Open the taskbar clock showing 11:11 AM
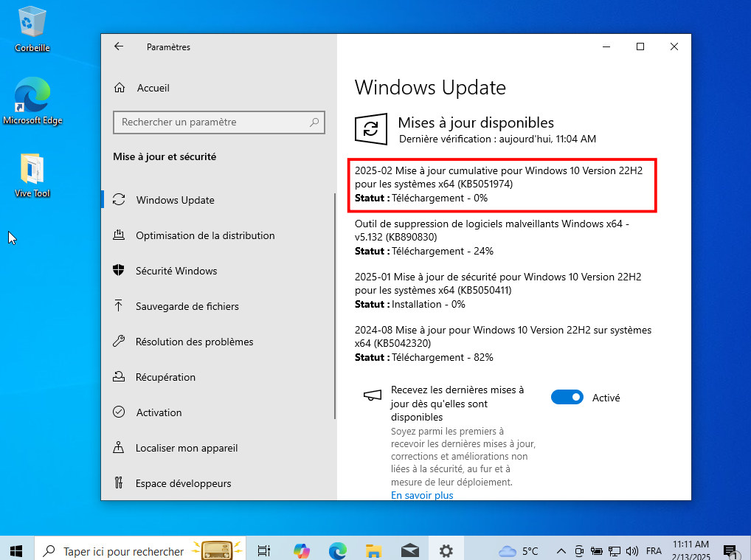Viewport: 751px width, 560px height. pos(691,550)
